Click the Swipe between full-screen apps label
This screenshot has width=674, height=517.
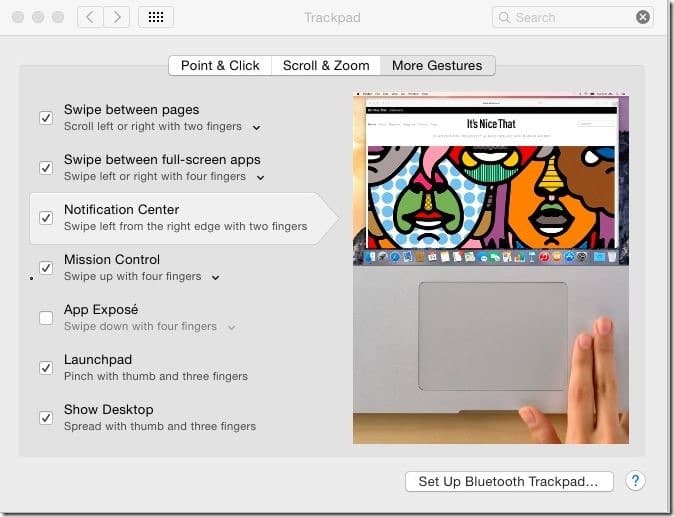(x=162, y=159)
